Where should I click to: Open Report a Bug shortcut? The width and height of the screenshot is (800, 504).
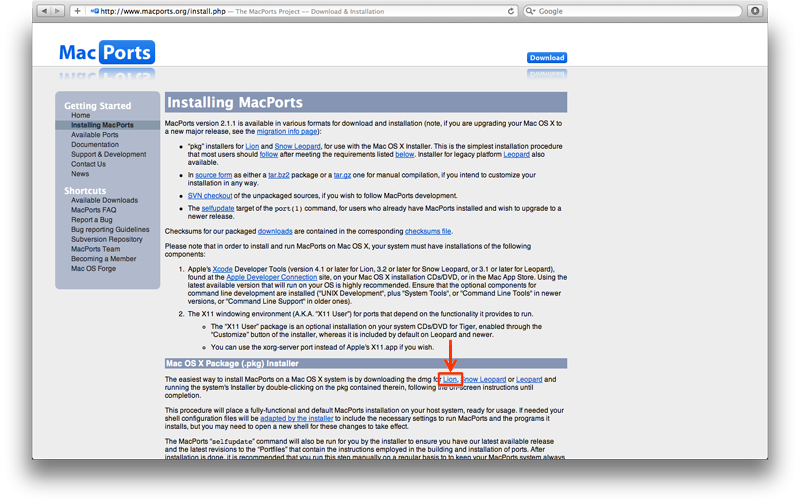(x=91, y=219)
